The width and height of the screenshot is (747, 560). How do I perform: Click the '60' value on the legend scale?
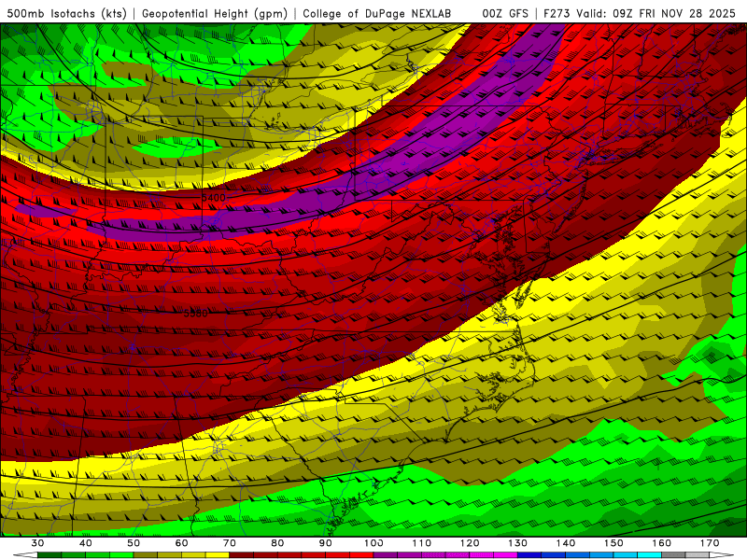[x=181, y=543]
